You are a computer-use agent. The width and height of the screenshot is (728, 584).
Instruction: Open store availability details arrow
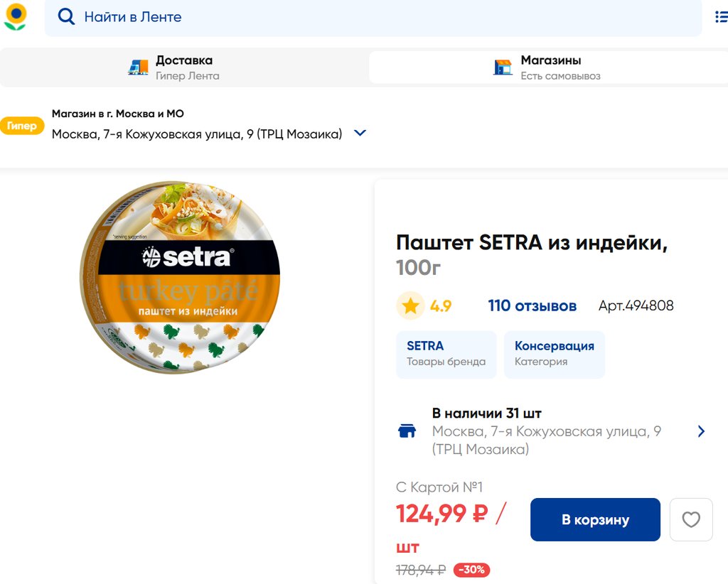point(701,431)
